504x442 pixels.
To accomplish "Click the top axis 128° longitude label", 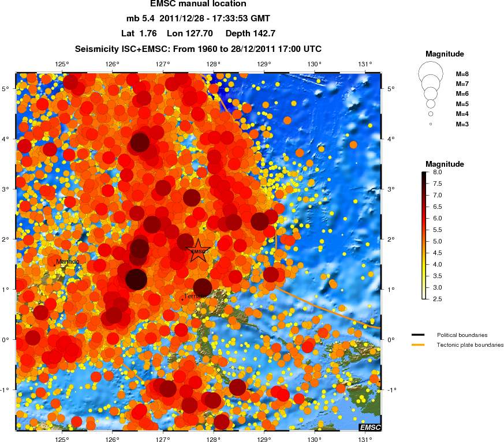I will (x=214, y=64).
